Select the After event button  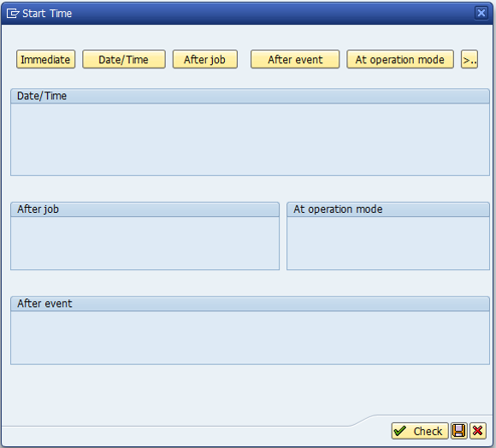click(295, 59)
